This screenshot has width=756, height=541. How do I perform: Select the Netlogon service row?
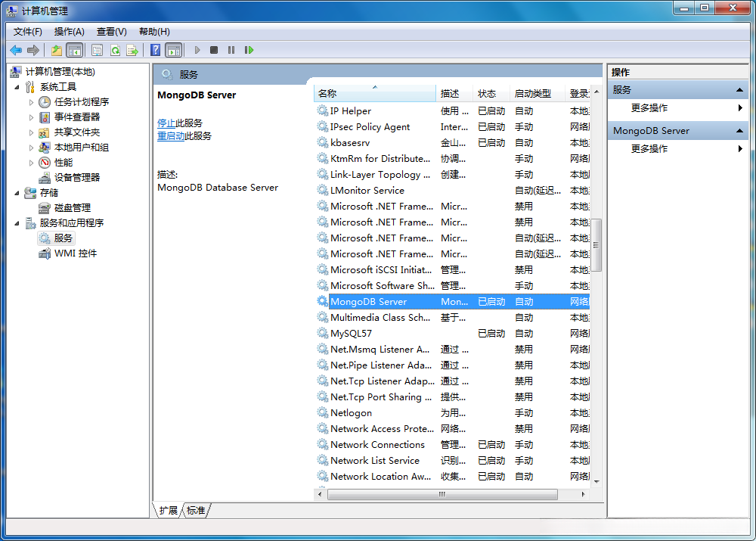tap(453, 412)
